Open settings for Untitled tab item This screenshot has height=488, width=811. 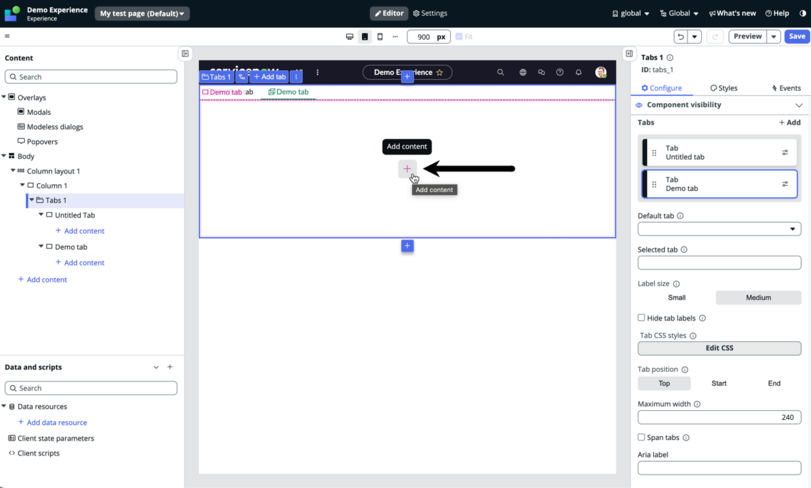[x=785, y=152]
